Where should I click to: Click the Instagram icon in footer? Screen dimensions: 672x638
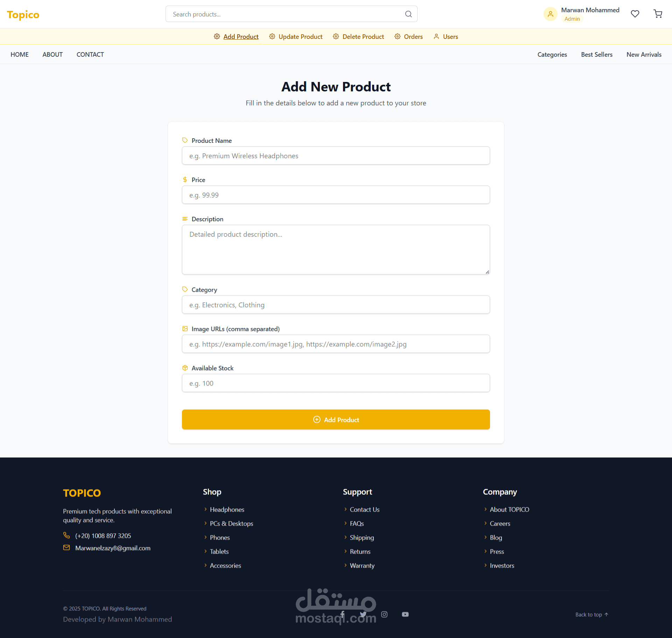[x=384, y=614]
